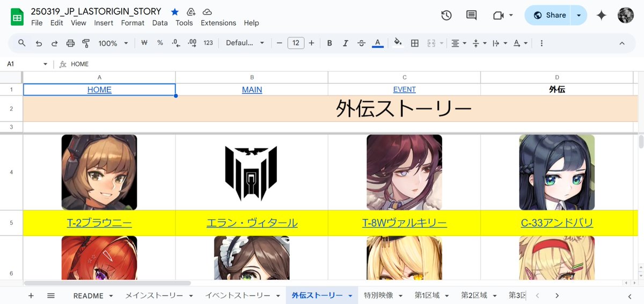Start a Meet call camera icon
Screen dimensions: 644x304
click(499, 16)
